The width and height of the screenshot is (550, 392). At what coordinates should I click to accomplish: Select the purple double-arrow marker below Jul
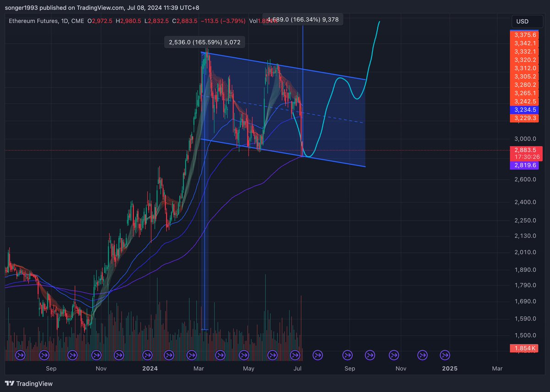coord(295,354)
